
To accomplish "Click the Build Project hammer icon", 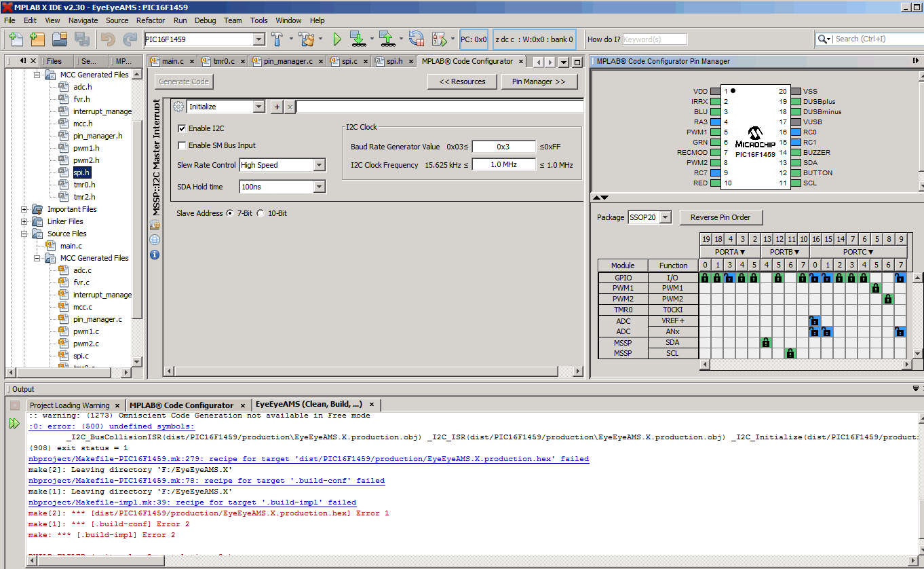I will 278,39.
